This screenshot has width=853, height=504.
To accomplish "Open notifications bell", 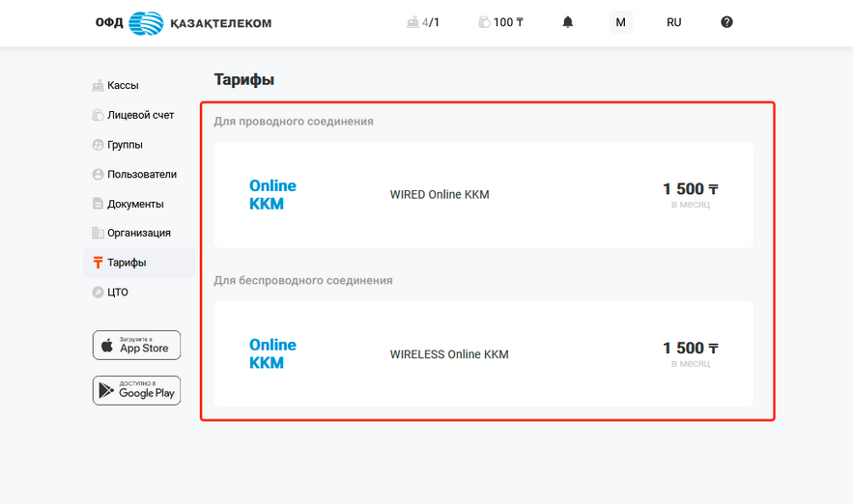I will [x=567, y=22].
